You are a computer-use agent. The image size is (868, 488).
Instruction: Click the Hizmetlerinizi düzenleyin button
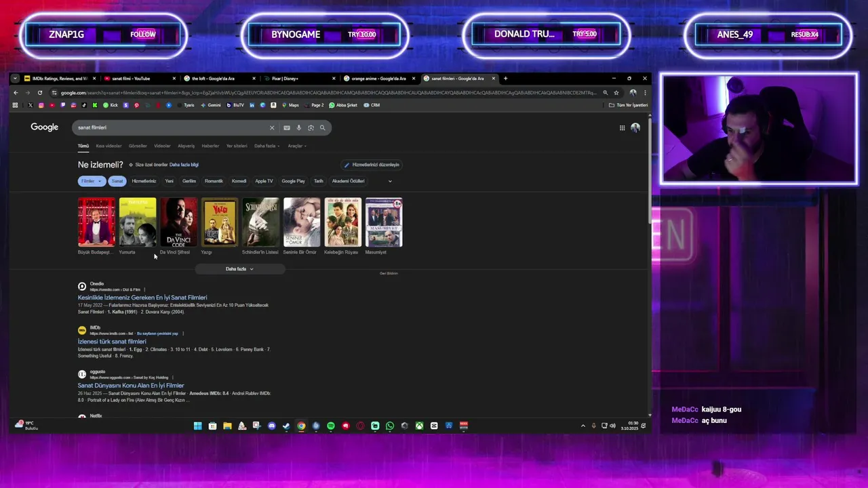click(372, 165)
